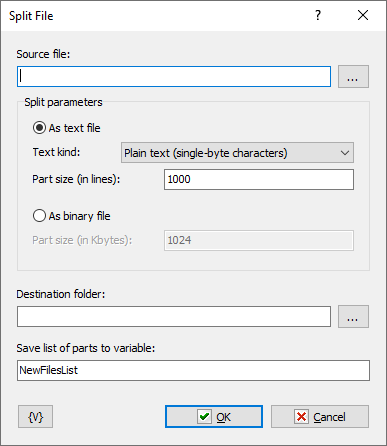Select the As text file option
Image resolution: width=387 pixels, height=446 pixels.
pos(66,128)
